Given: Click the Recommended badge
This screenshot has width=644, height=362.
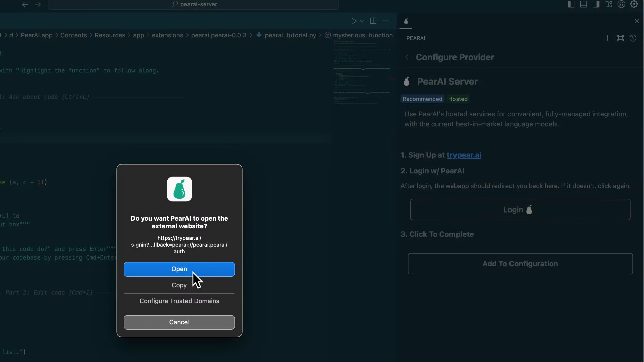Looking at the screenshot, I should pos(422,99).
